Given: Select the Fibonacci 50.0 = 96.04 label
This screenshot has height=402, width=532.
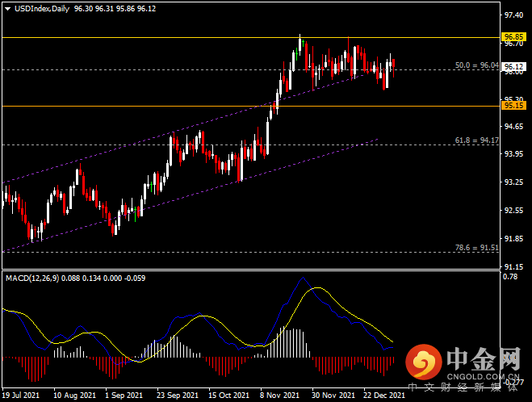Looking at the screenshot, I should coord(476,65).
